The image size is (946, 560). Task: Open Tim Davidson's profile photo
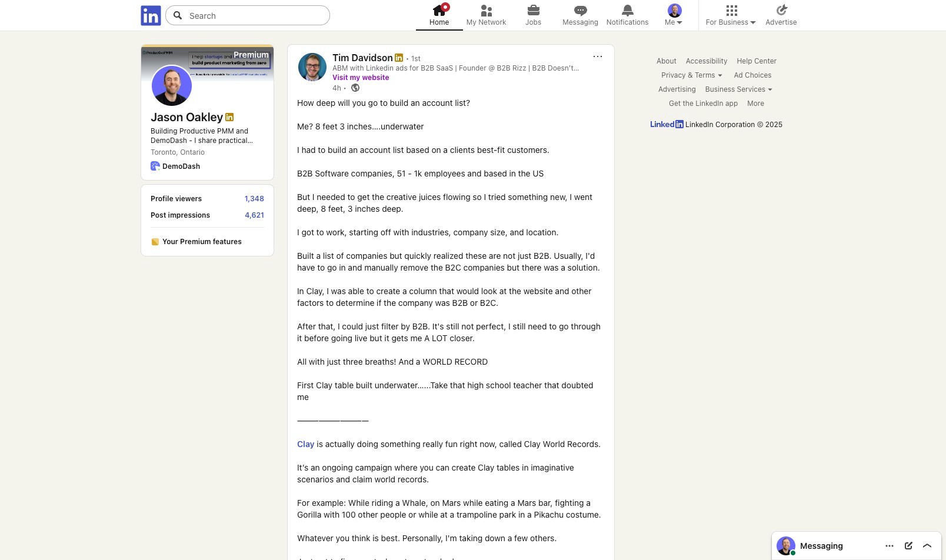pyautogui.click(x=312, y=67)
